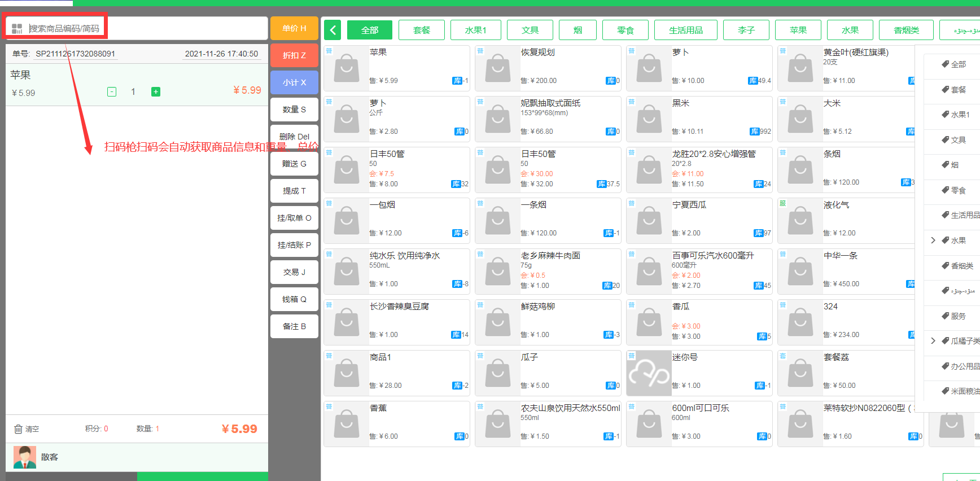Open the 钱箱 Q cash drawer button

point(294,299)
